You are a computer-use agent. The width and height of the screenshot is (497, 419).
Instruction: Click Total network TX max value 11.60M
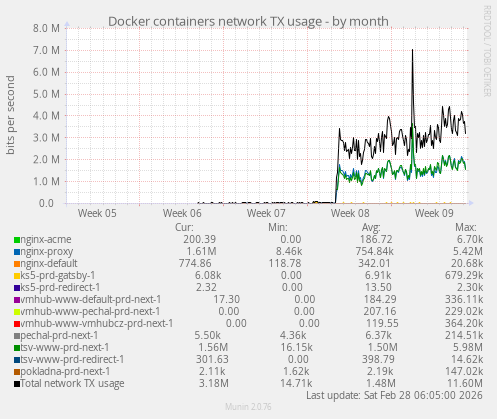pyautogui.click(x=465, y=384)
